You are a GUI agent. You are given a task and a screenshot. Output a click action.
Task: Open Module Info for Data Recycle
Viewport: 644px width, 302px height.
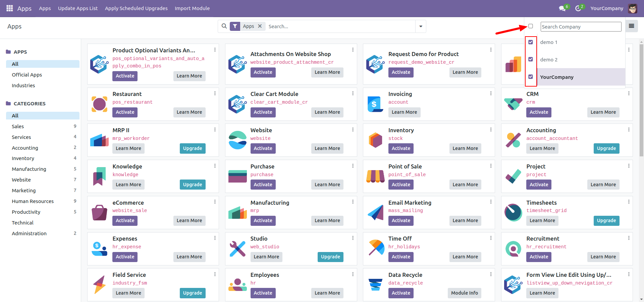464,293
